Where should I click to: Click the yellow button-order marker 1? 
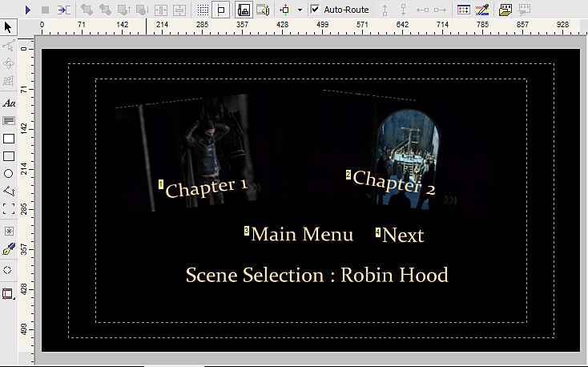coord(161,184)
